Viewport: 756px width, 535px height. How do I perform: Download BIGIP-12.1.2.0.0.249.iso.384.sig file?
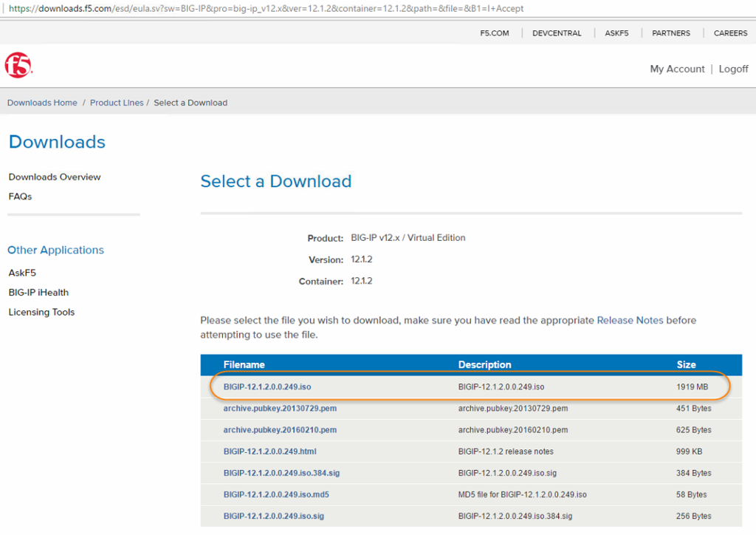(x=281, y=473)
